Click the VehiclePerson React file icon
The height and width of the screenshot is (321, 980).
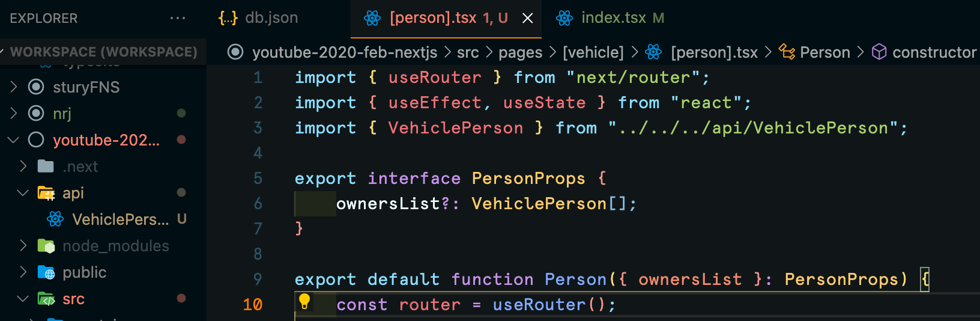[x=55, y=219]
